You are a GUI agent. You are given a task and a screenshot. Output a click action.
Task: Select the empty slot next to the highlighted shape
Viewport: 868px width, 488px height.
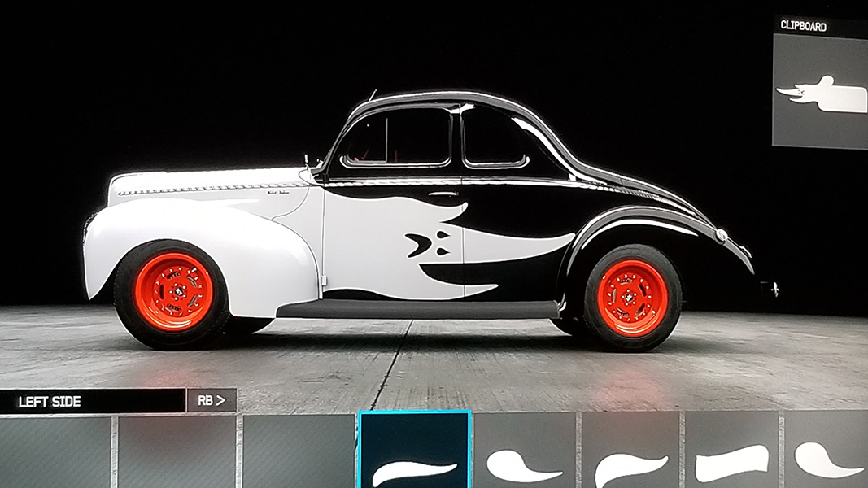(x=299, y=452)
